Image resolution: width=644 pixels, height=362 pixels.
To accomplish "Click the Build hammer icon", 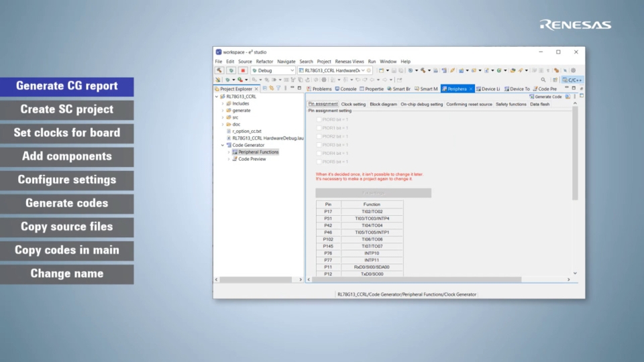I will (x=219, y=70).
